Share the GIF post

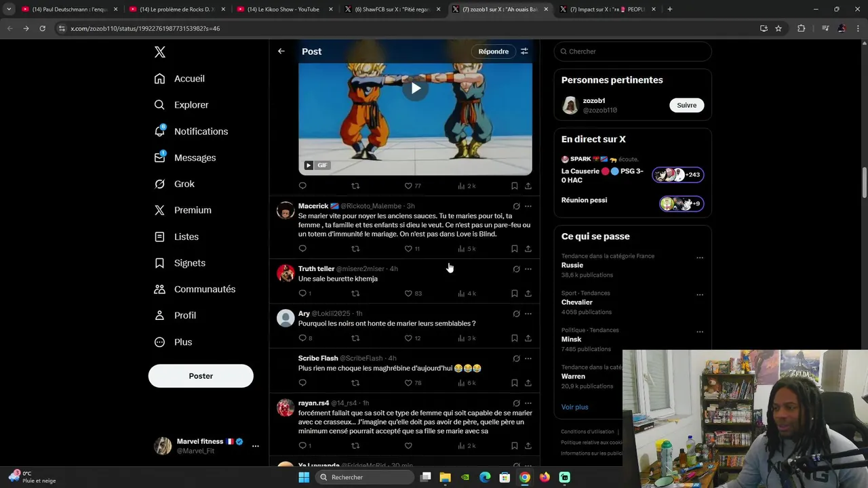coord(528,186)
